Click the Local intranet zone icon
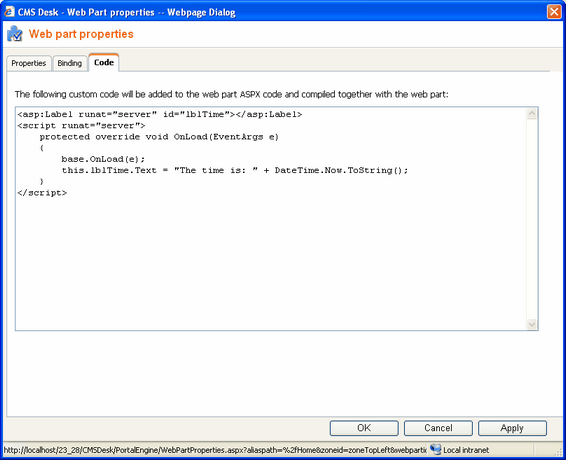This screenshot has width=566, height=460. point(436,450)
